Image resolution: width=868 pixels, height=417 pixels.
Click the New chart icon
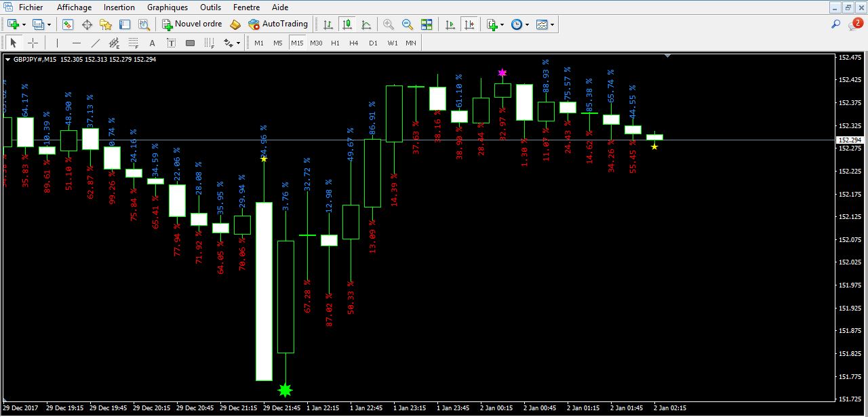tap(13, 24)
